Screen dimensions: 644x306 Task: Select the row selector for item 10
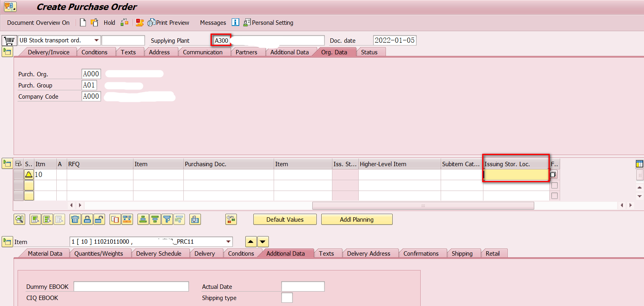click(x=18, y=175)
